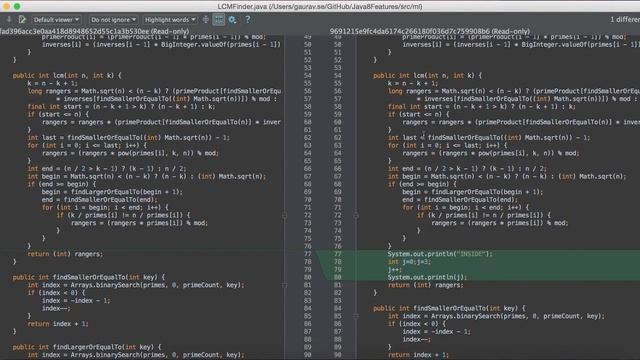This screenshot has width=640, height=360.
Task: Click LCMFinder.java window title text
Action: pyautogui.click(x=320, y=6)
